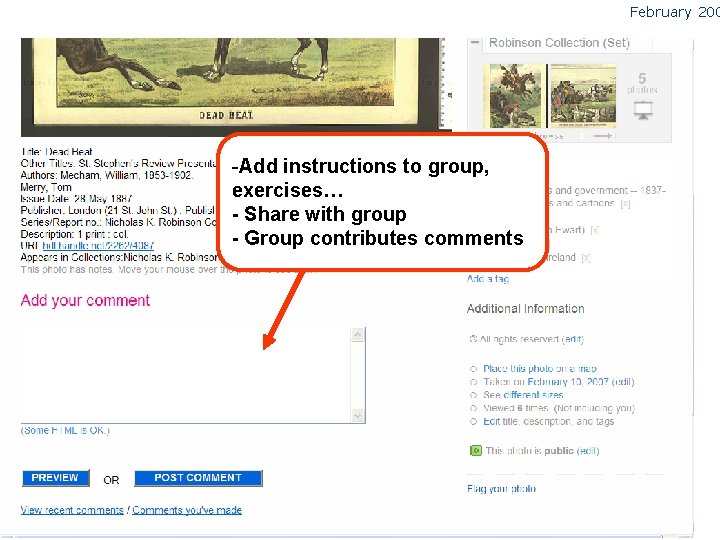This screenshot has width=720, height=540.
Task: Click the 'Additional Information' heading
Action: click(525, 309)
